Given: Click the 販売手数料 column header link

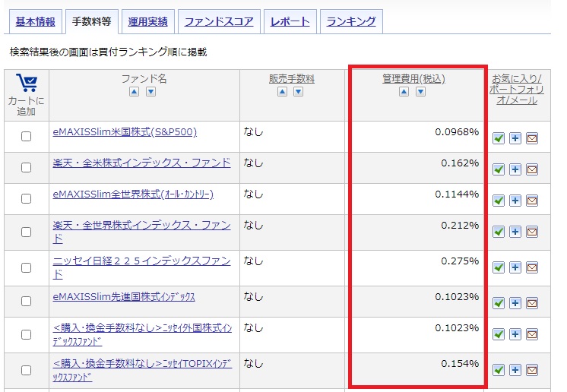Looking at the screenshot, I should pyautogui.click(x=292, y=79).
